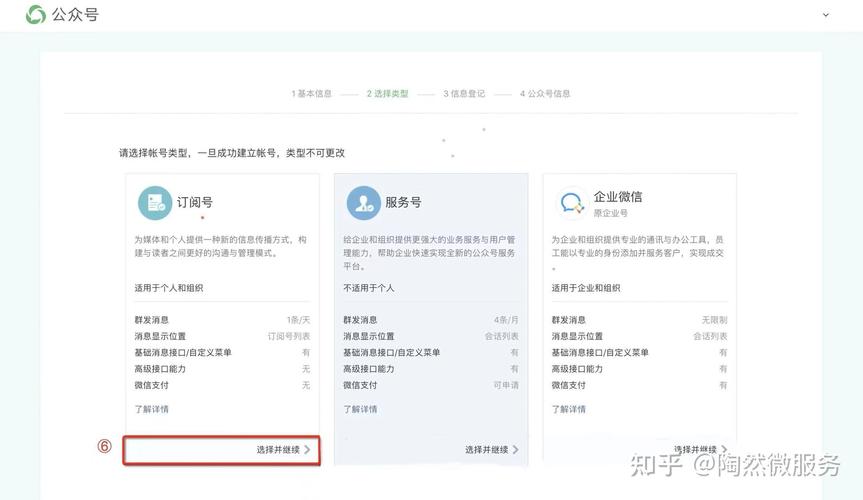Go to step 1 基本信息
Image resolution: width=863 pixels, height=500 pixels.
click(312, 94)
